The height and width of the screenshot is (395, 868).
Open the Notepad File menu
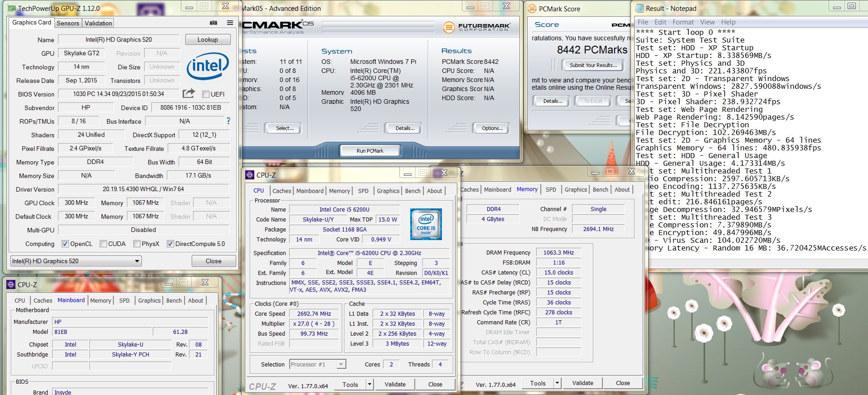pos(643,22)
